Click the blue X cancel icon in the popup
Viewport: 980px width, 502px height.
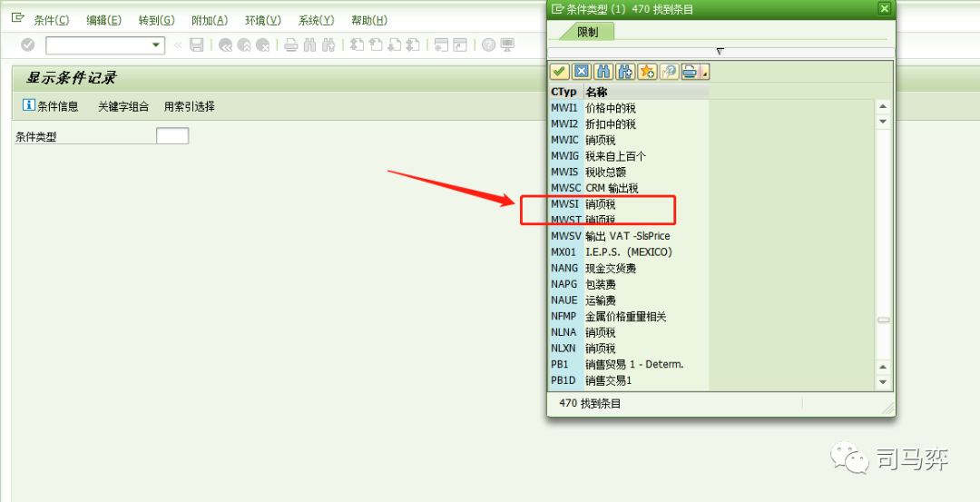(x=582, y=72)
